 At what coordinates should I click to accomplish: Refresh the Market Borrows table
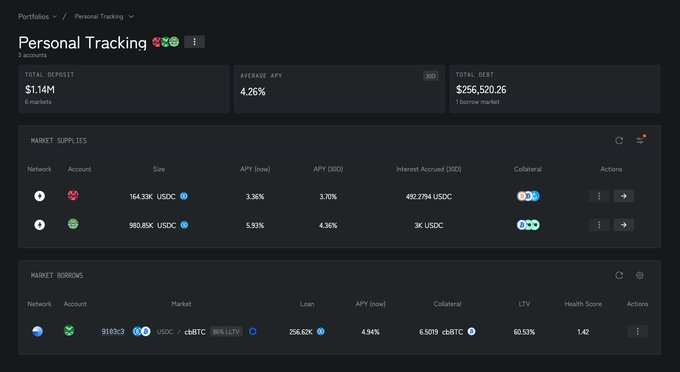click(619, 275)
